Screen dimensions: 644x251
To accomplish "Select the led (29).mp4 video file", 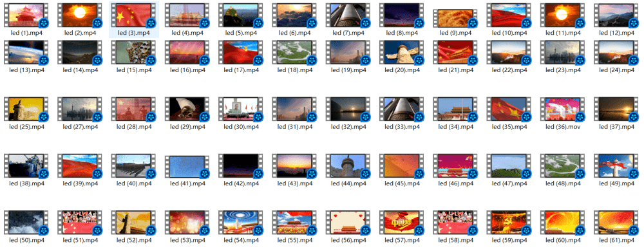I will point(187,109).
